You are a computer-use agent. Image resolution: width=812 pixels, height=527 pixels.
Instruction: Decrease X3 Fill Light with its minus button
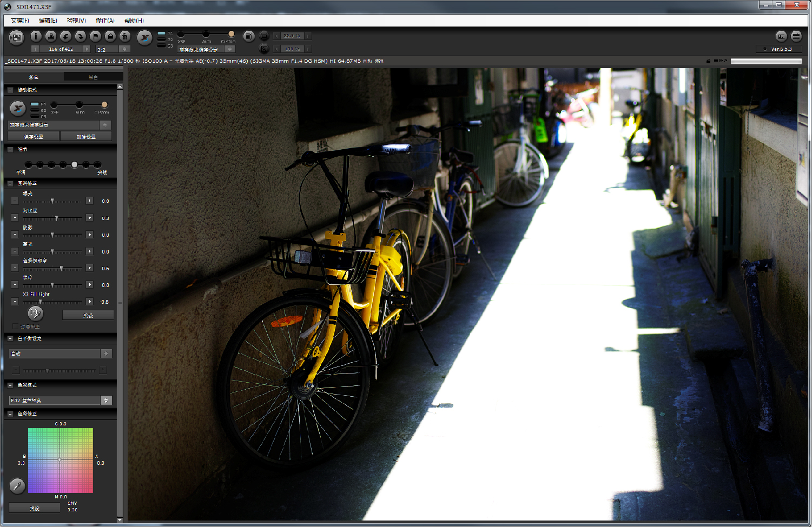pos(15,301)
